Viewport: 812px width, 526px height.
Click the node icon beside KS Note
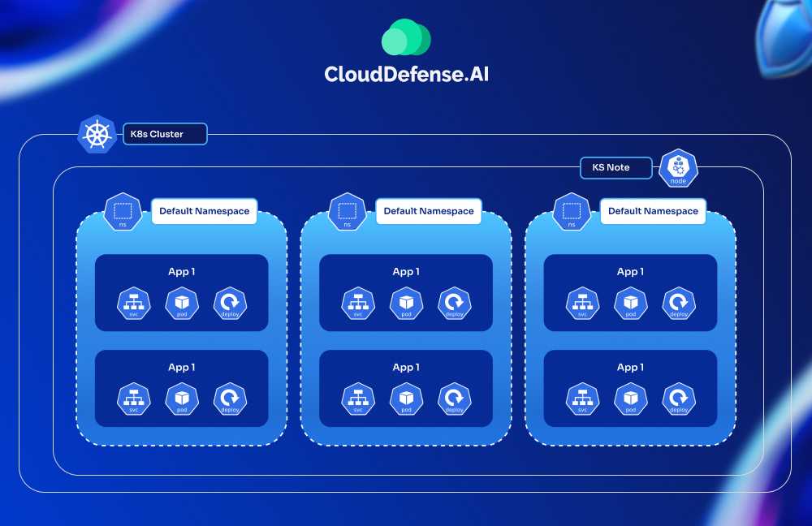click(679, 168)
